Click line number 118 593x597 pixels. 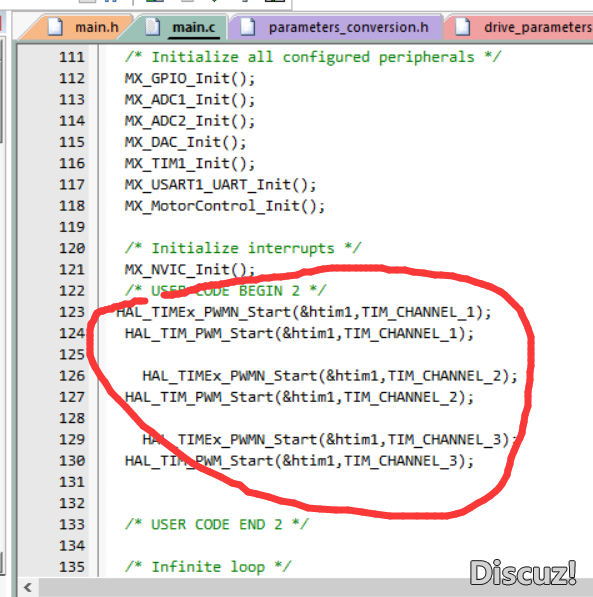coord(72,206)
